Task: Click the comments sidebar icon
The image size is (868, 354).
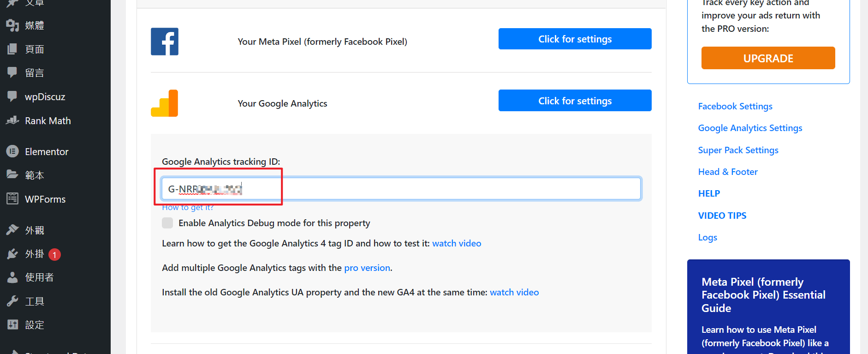Action: 12,72
